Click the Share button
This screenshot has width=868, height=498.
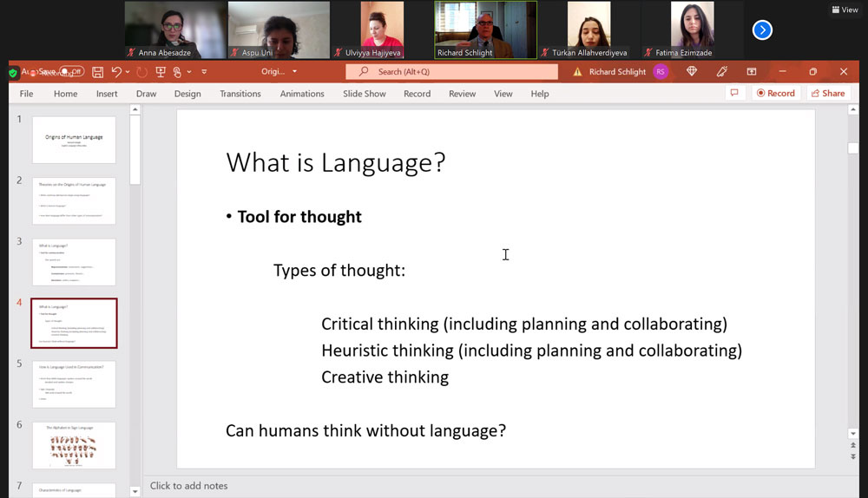(827, 94)
